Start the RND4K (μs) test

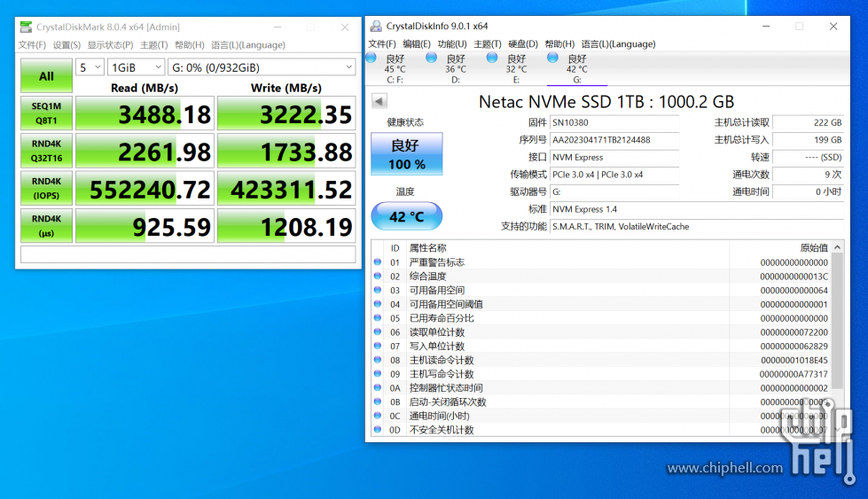pyautogui.click(x=46, y=226)
